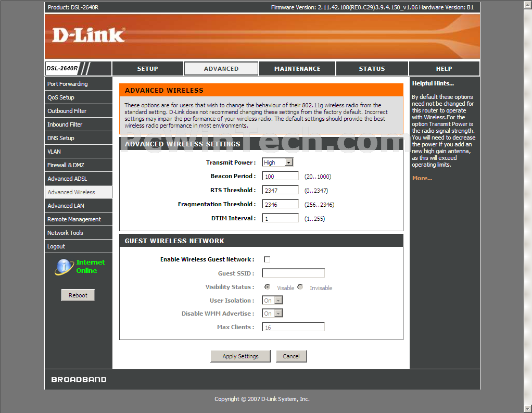
Task: Open the Transmit Power dropdown
Action: (x=277, y=162)
